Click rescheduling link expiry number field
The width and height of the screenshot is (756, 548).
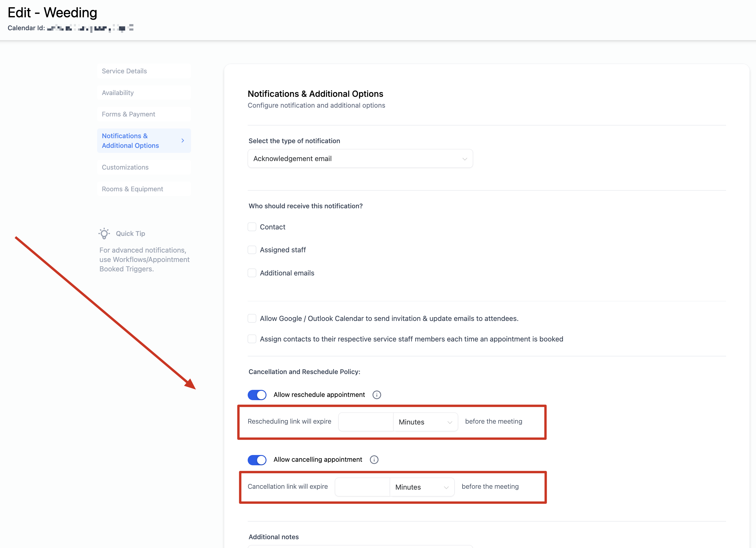coord(366,422)
